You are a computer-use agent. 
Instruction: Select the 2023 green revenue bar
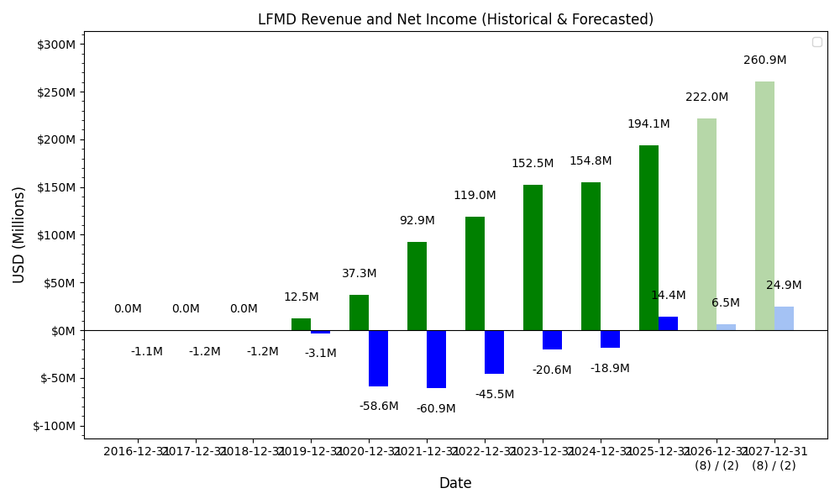coord(533,258)
